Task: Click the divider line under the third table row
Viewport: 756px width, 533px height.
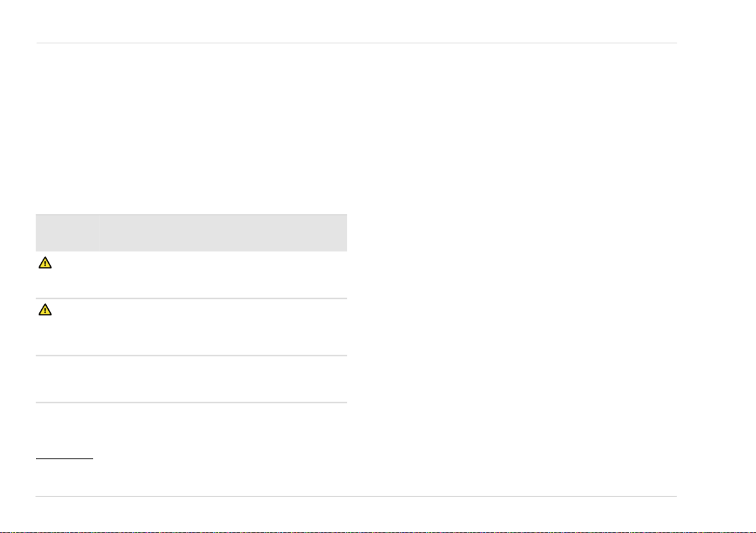Action: 192,402
